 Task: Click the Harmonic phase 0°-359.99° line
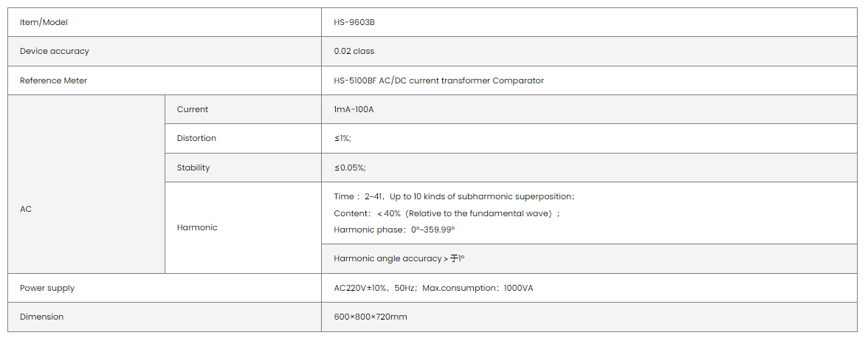click(x=394, y=230)
